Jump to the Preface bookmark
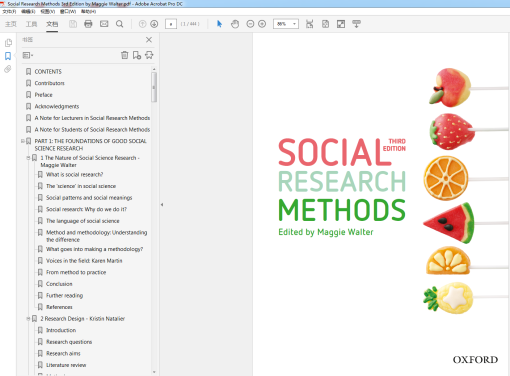Image resolution: width=510 pixels, height=376 pixels. point(43,95)
